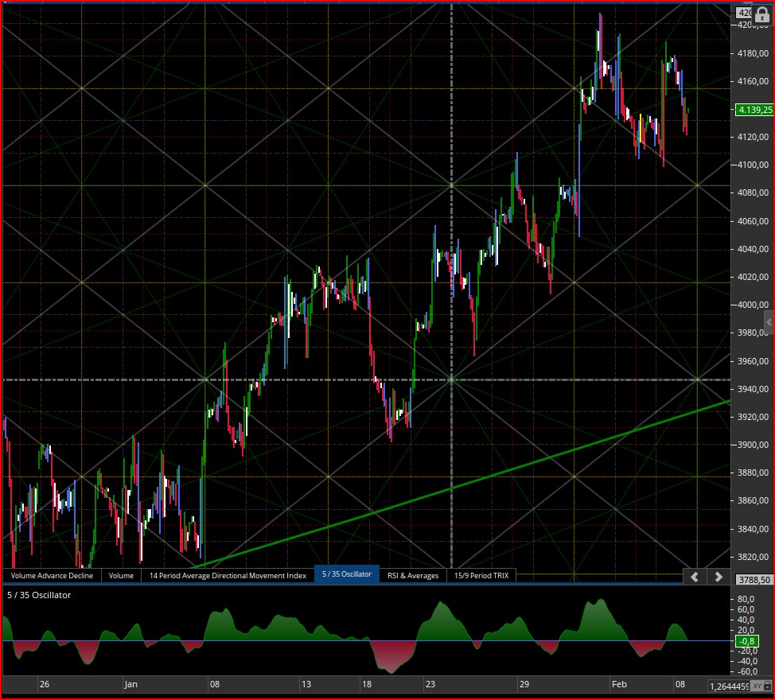
Task: Click the 4020,00 price axis label
Action: click(x=753, y=277)
